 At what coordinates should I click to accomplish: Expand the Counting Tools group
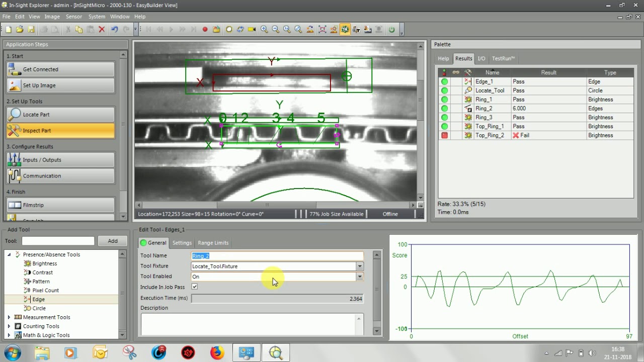(x=9, y=326)
